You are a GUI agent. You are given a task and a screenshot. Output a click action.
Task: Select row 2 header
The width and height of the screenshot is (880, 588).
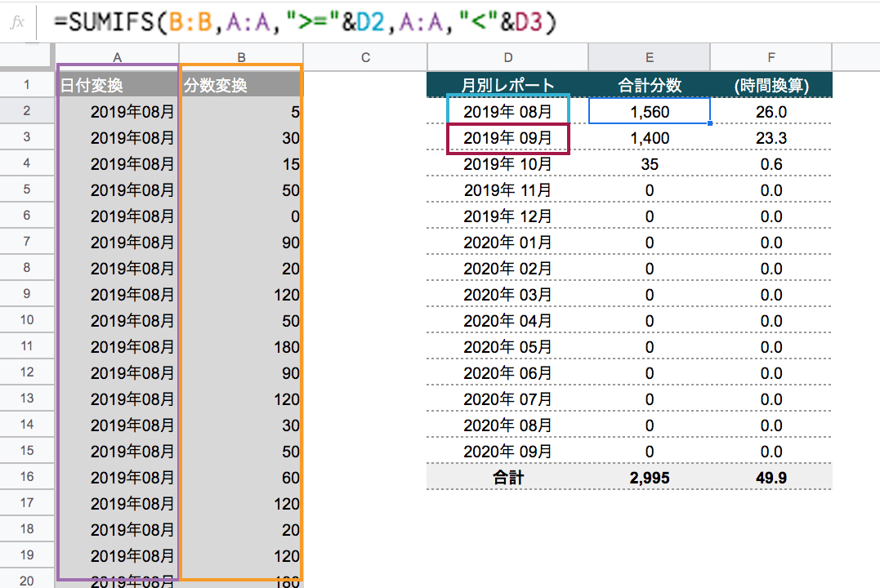tap(27, 110)
